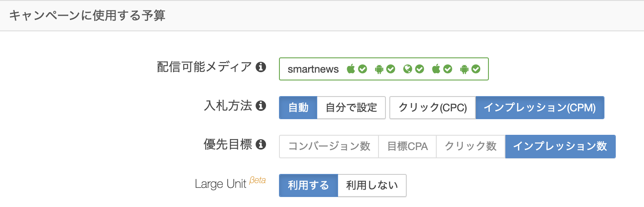Click the Apple icon right of the globe
Viewport: 644px width, 207px height.
436,69
